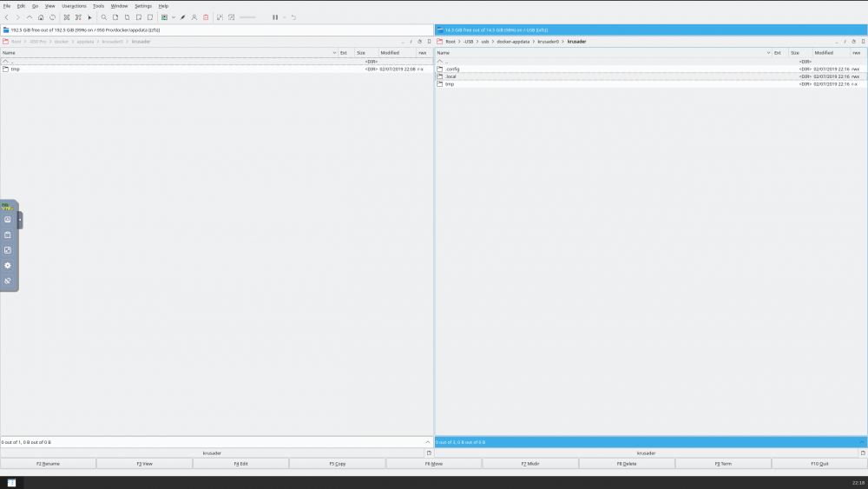
Task: Click the green image icon in the toolbar
Action: 164,17
